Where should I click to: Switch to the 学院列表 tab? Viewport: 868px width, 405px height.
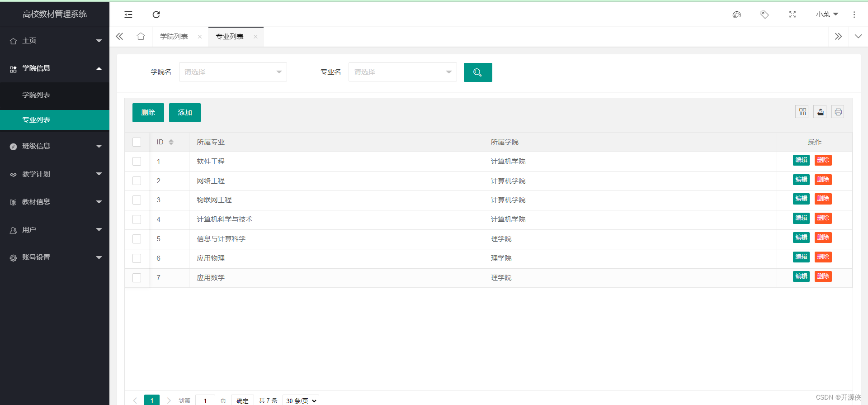coord(174,37)
